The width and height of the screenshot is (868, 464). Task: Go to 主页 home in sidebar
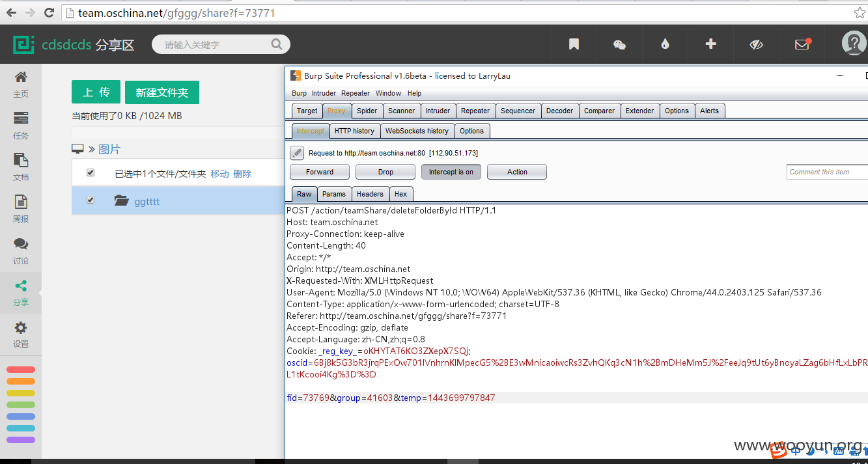click(21, 85)
